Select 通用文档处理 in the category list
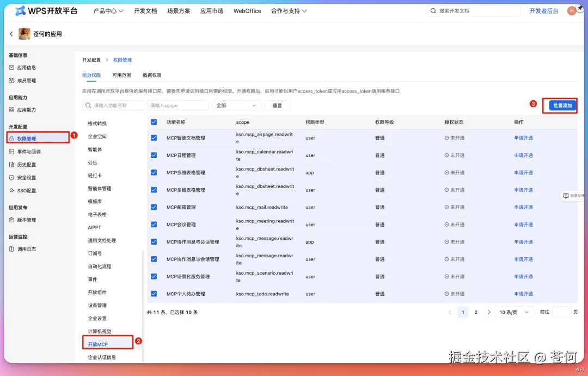Screen dimensions: 588x376 [x=102, y=240]
